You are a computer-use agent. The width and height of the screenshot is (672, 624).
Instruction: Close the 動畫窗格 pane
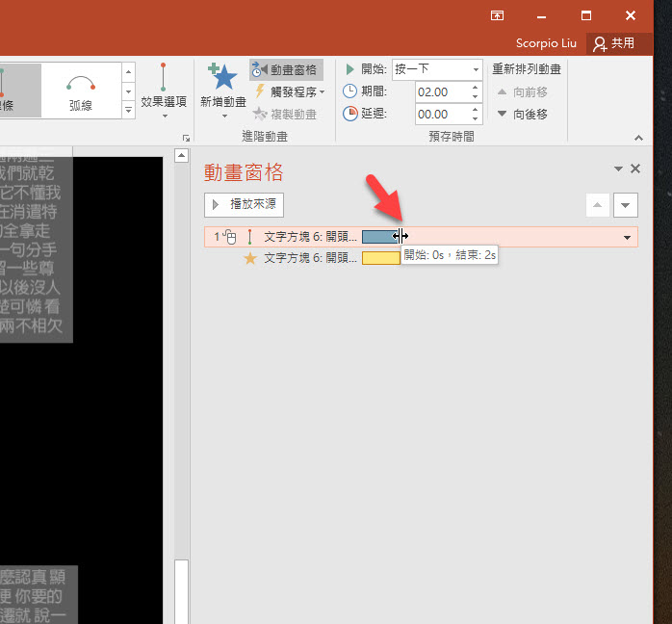[634, 169]
